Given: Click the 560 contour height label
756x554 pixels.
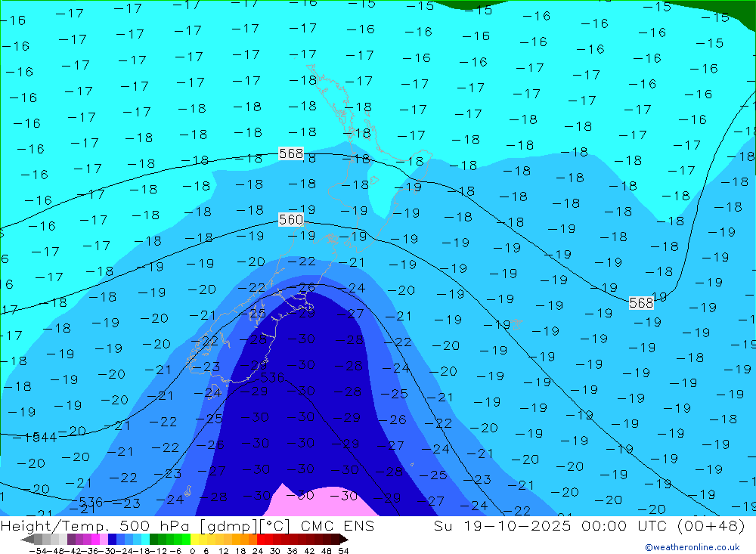Looking at the screenshot, I should tap(291, 220).
